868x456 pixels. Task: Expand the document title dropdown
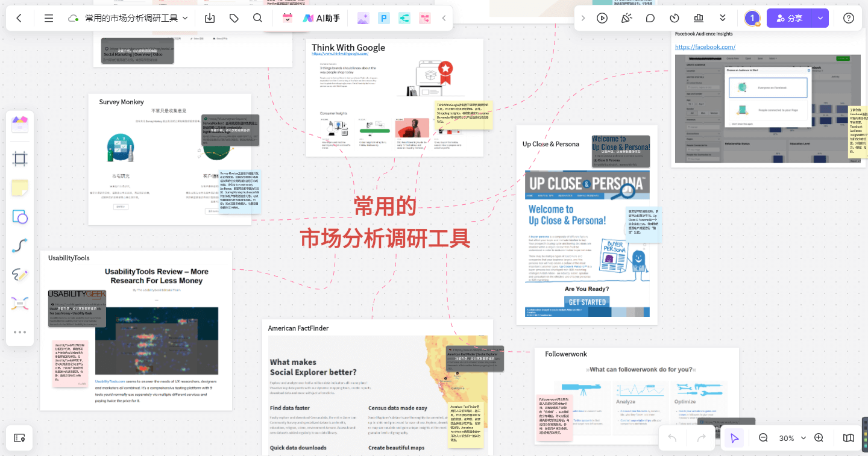pos(185,18)
